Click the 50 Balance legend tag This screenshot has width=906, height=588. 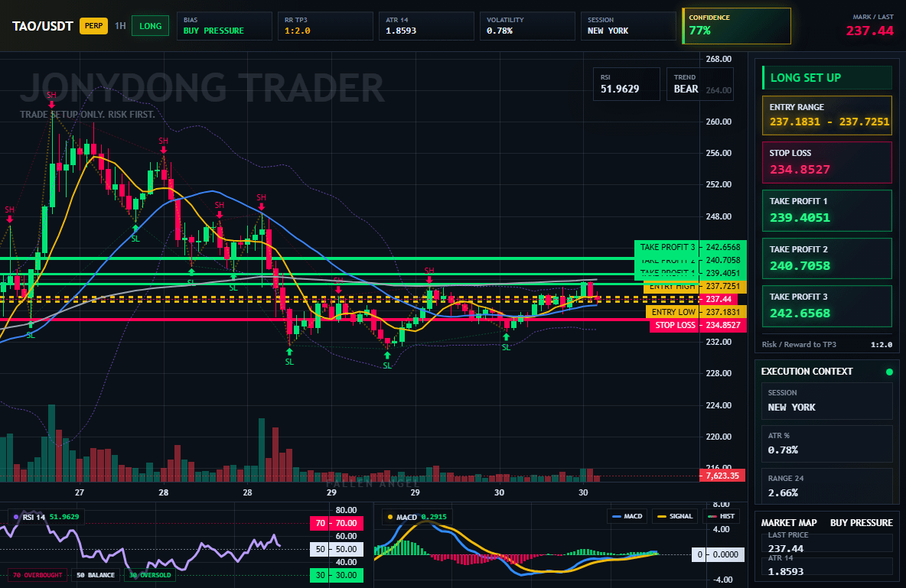[x=96, y=575]
